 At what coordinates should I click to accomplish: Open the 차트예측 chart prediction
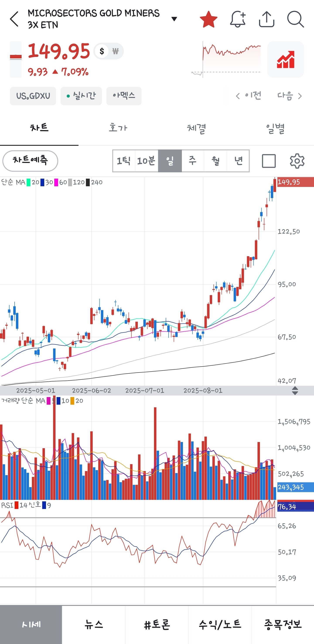point(30,161)
